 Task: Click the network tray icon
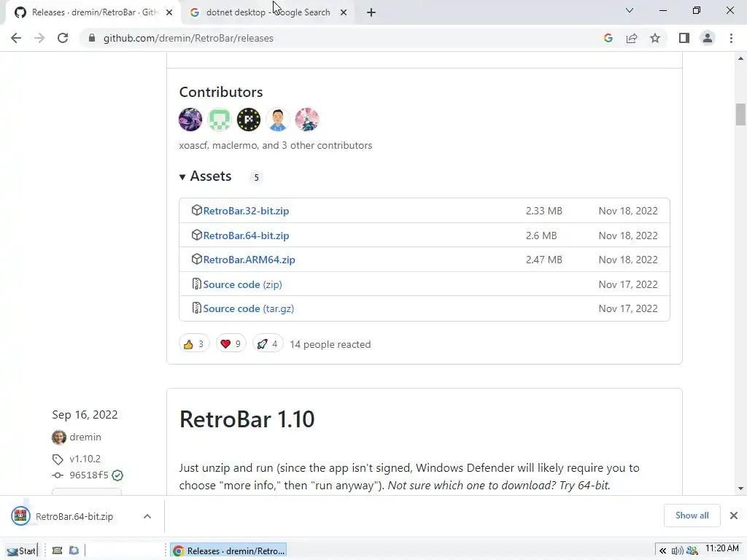tap(692, 551)
